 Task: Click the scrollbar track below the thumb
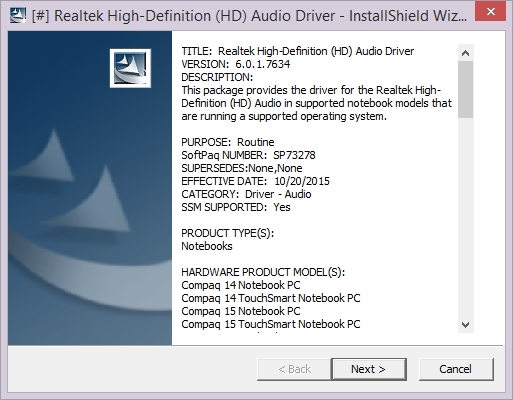(466, 217)
